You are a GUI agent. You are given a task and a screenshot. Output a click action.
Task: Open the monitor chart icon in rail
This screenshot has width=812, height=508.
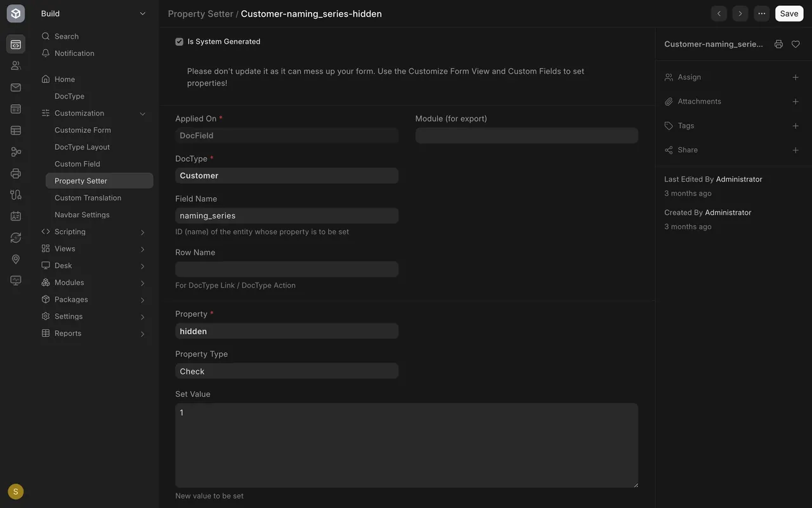pos(16,281)
